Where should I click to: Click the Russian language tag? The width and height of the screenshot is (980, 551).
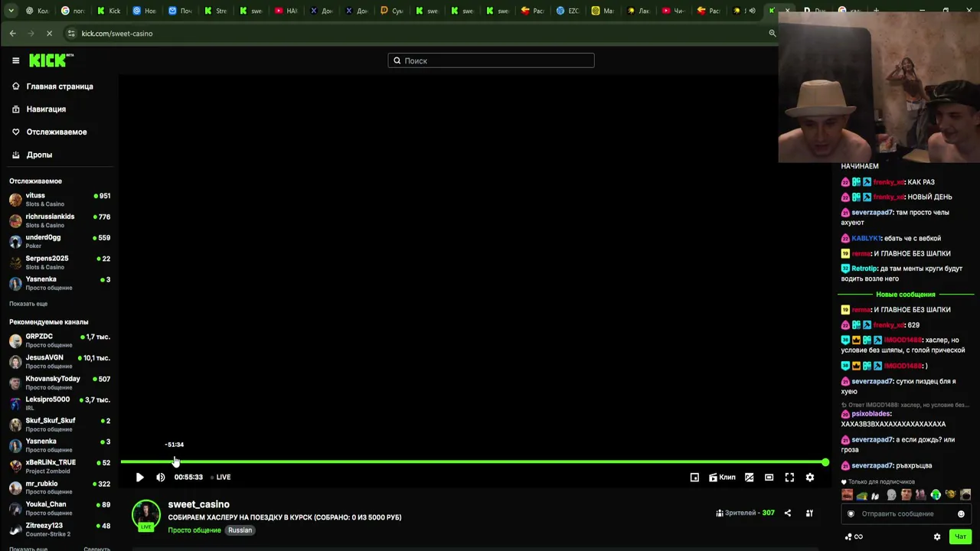240,530
